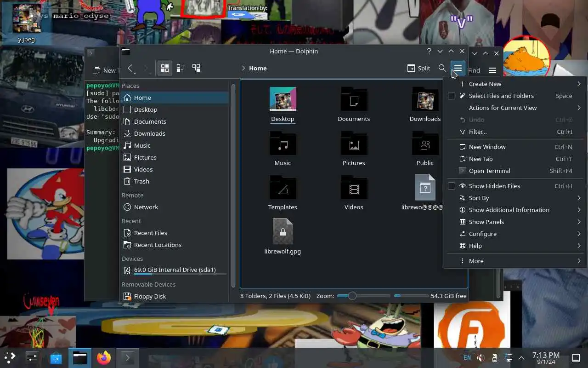
Task: Open the Dolphin search magnifier
Action: coord(442,68)
